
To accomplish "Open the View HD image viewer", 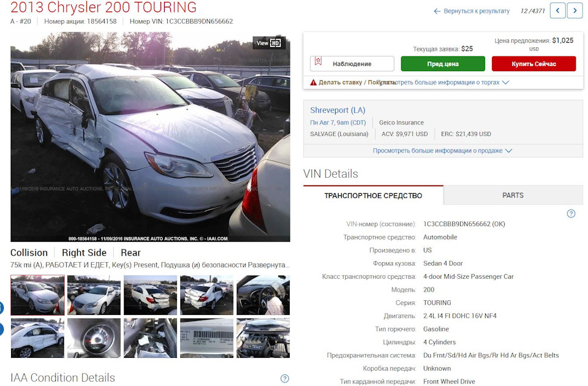I will pyautogui.click(x=269, y=43).
